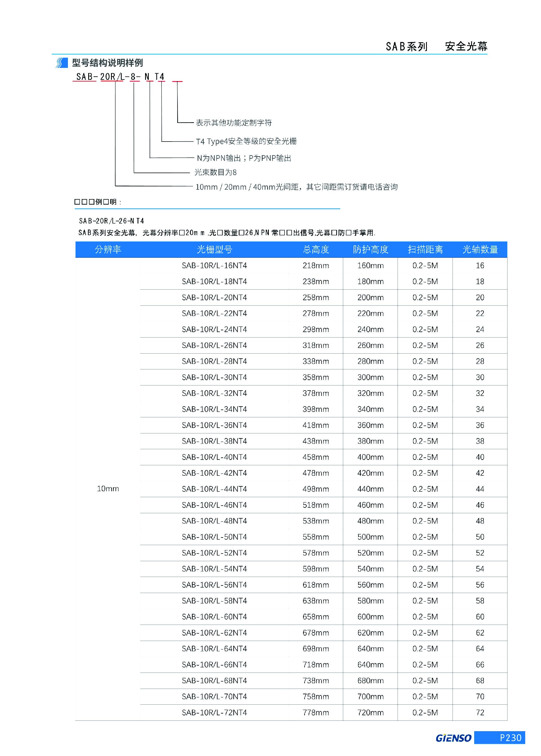
Task: Click model cell SAB-10R/L-30NT4
Action: point(214,377)
